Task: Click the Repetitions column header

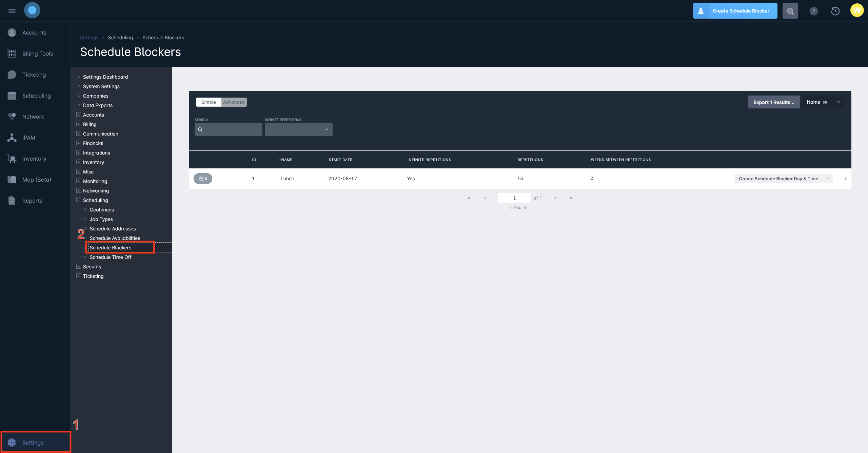Action: coord(530,160)
